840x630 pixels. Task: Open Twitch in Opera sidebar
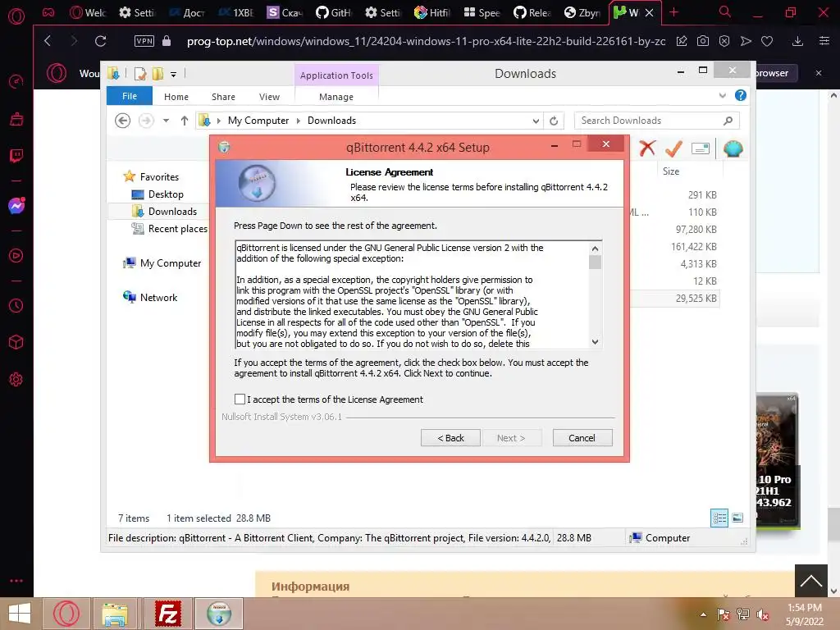(x=16, y=156)
